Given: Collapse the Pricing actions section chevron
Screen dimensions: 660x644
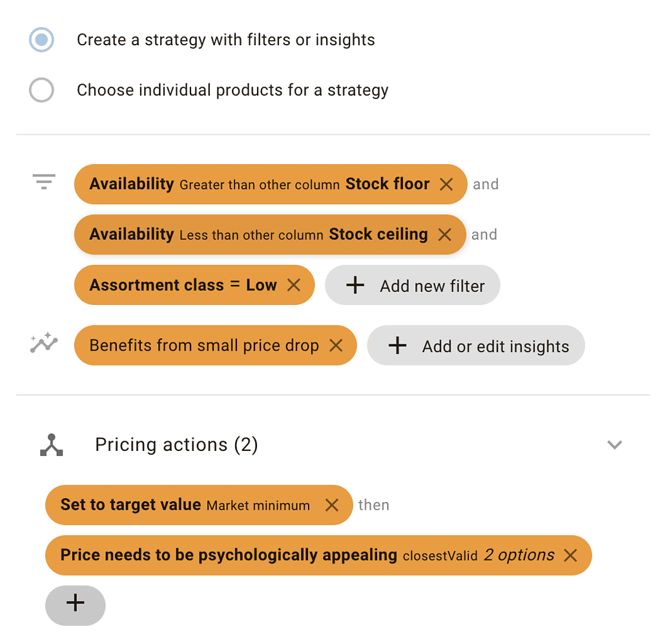Looking at the screenshot, I should coord(615,445).
